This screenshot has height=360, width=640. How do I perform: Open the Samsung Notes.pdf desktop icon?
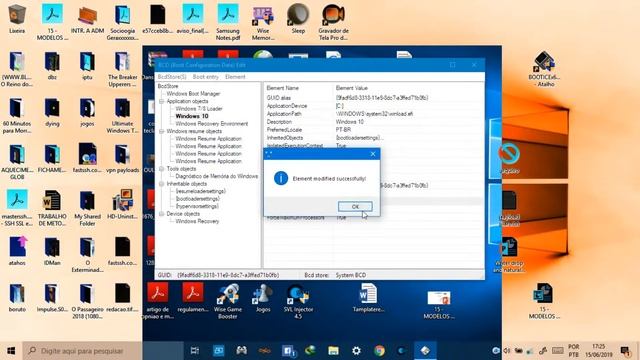(x=228, y=22)
